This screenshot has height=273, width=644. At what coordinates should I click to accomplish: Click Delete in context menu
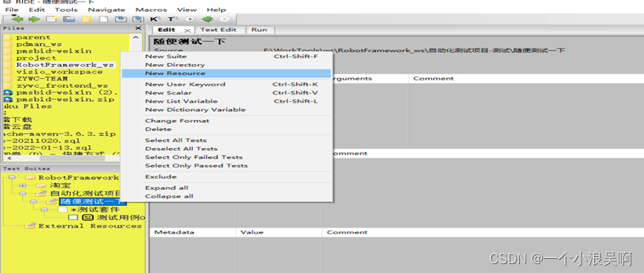pyautogui.click(x=227, y=129)
